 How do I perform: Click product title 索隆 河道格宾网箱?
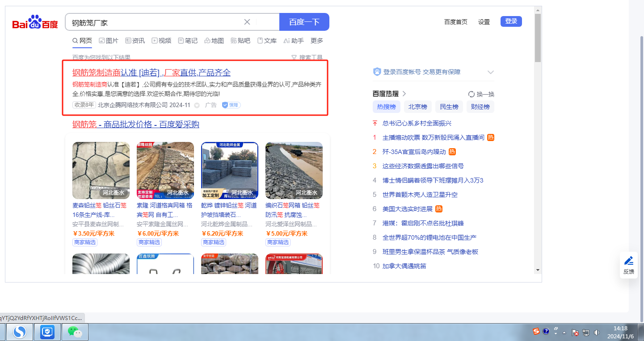(x=164, y=210)
